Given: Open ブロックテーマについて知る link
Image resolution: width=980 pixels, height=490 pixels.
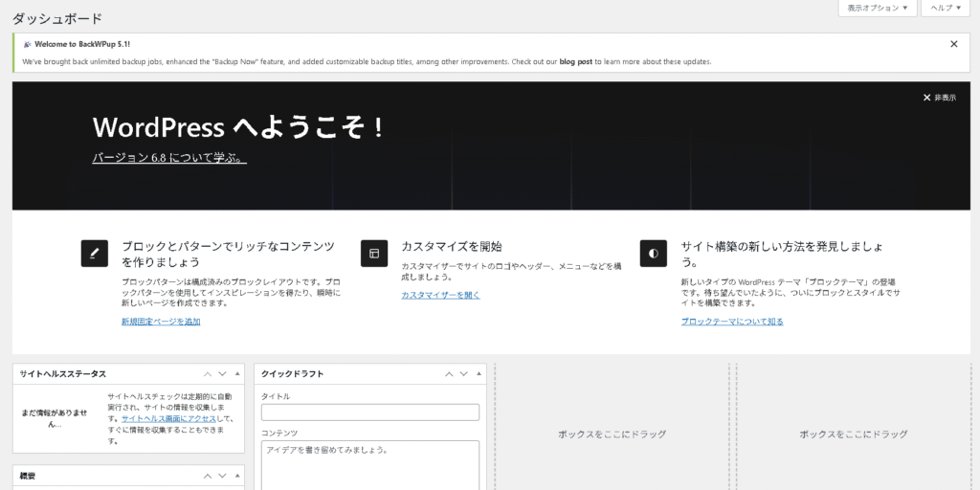Looking at the screenshot, I should click(732, 322).
